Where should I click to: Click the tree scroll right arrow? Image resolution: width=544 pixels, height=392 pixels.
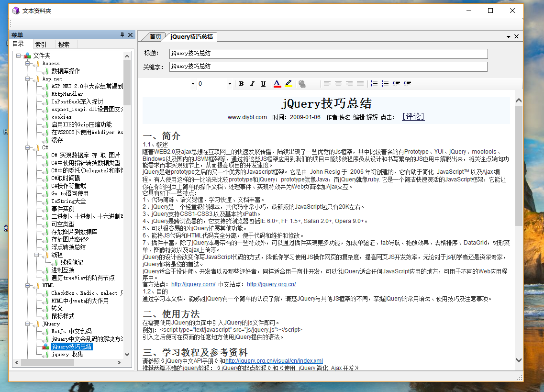(x=119, y=362)
